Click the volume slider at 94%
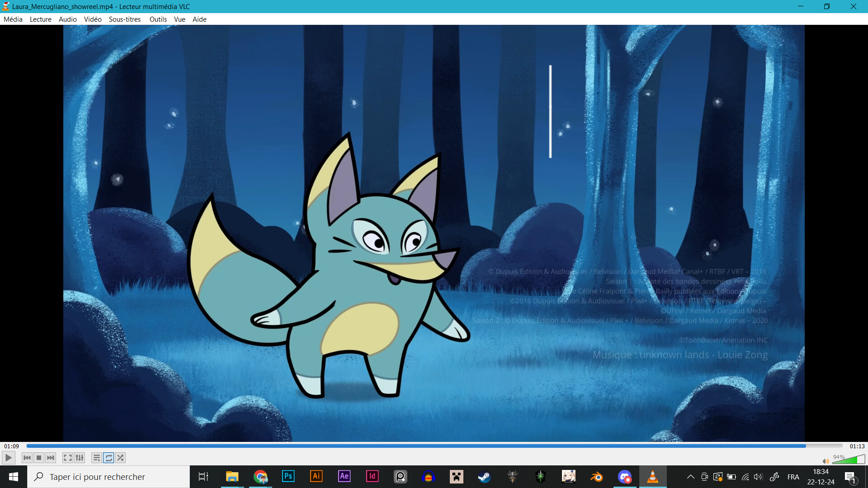This screenshot has height=488, width=868. [x=848, y=460]
